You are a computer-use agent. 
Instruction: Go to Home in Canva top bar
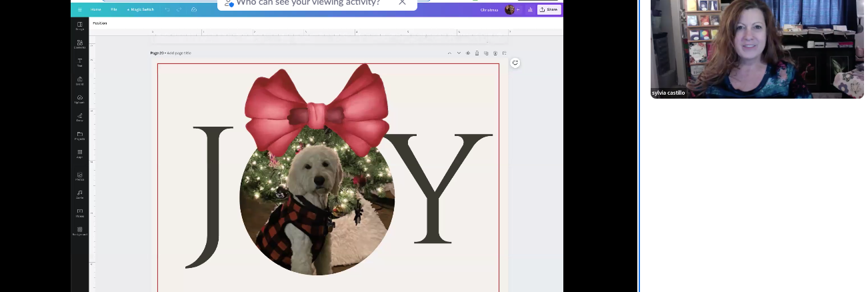(96, 9)
